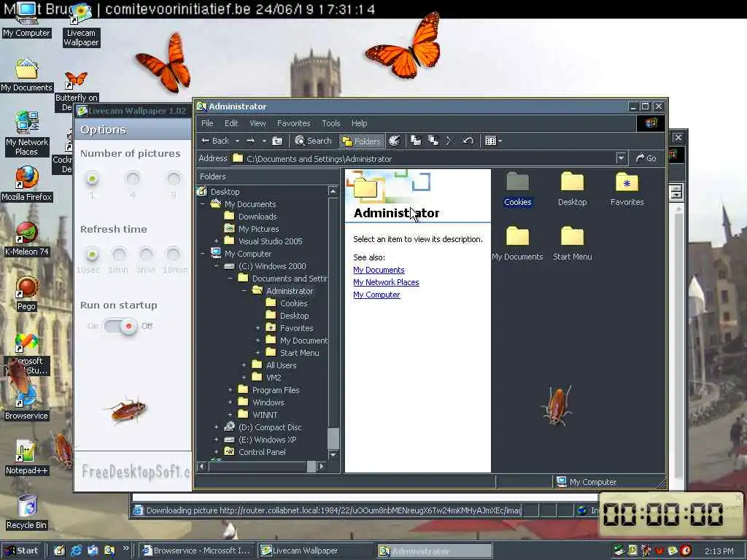Select Control Panel in folder tree
The height and width of the screenshot is (560, 747).
tap(262, 452)
